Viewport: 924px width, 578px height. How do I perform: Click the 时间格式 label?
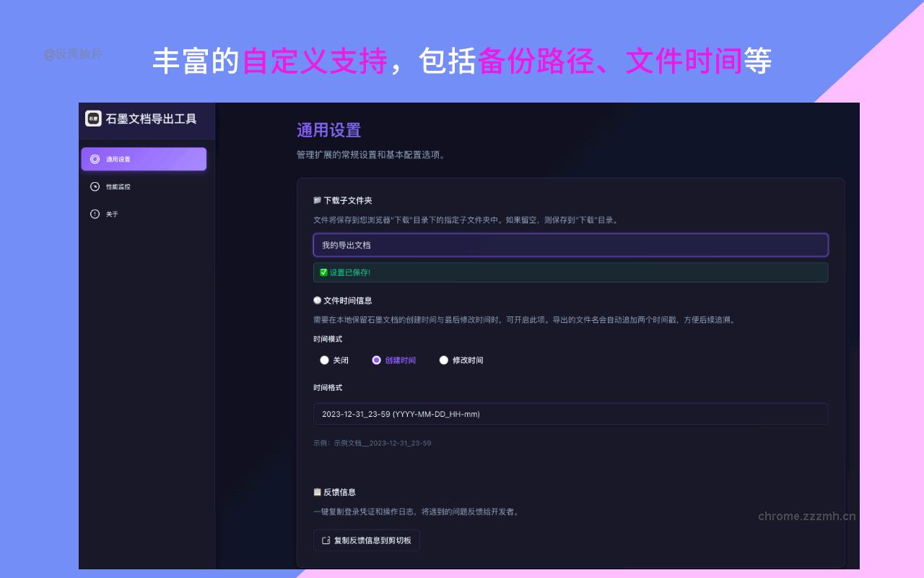pos(328,388)
